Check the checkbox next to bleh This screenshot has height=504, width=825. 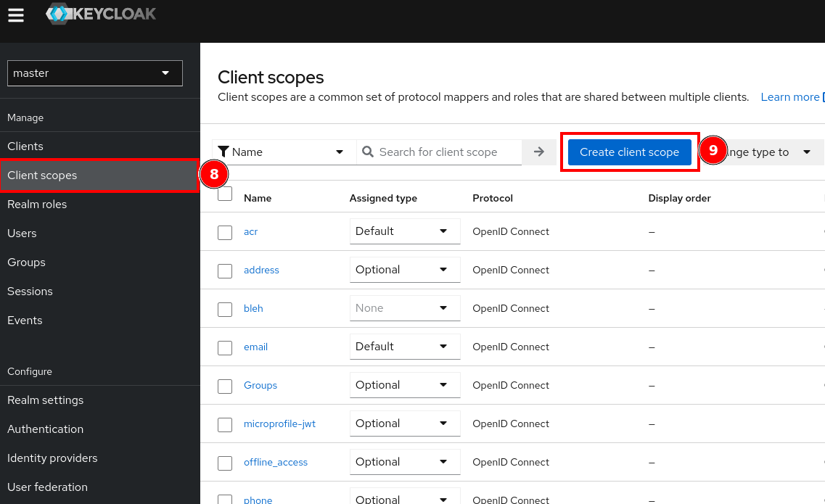tap(224, 308)
